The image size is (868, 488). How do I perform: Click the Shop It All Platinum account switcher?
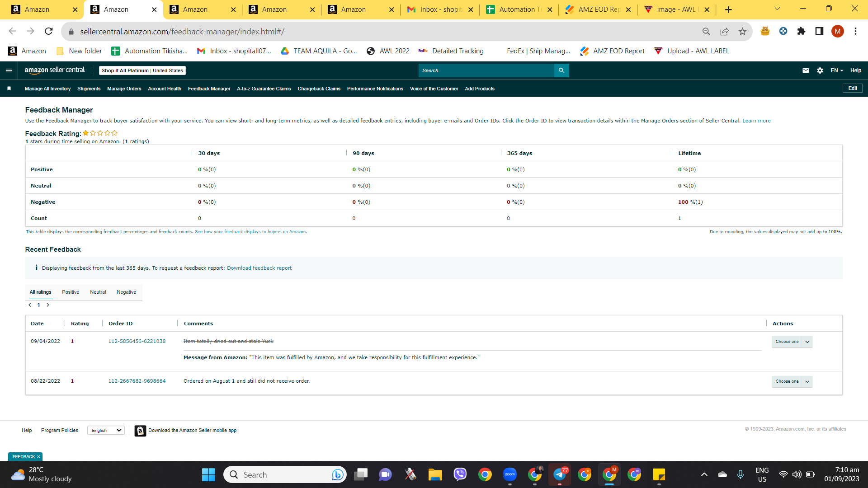(142, 70)
